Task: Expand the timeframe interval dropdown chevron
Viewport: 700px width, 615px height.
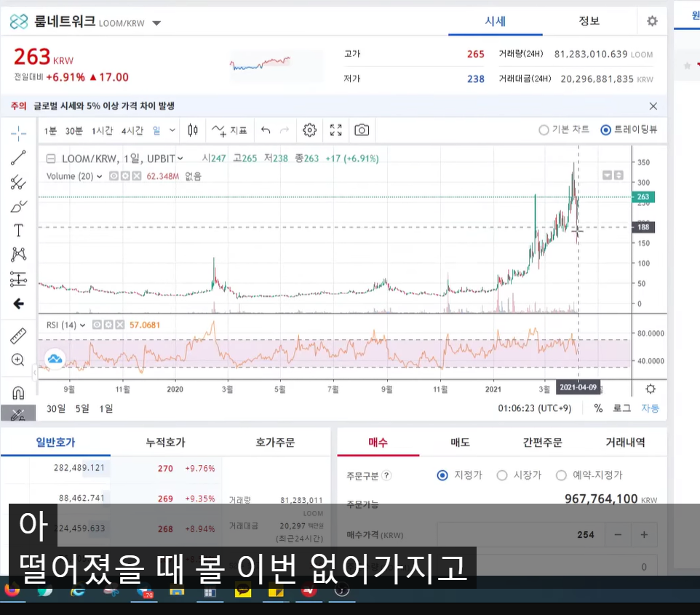Action: coord(172,130)
